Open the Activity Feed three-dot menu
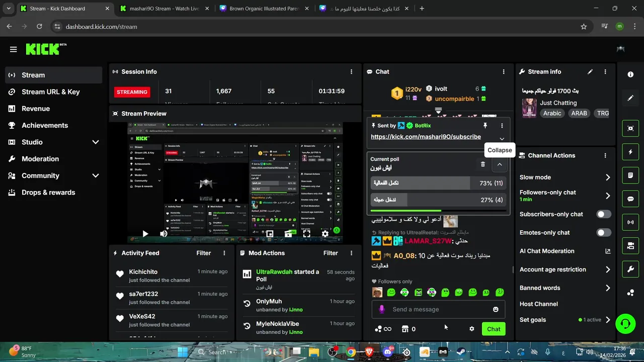 (x=224, y=253)
